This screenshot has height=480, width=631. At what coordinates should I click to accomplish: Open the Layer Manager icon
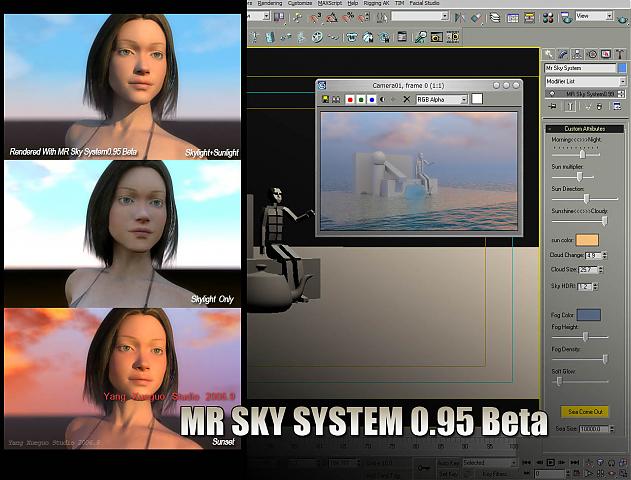tap(495, 17)
